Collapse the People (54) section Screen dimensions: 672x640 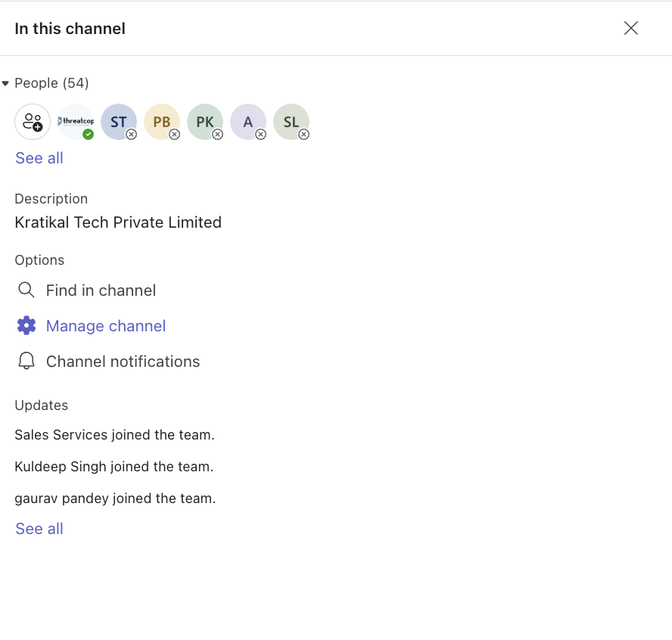pos(5,83)
